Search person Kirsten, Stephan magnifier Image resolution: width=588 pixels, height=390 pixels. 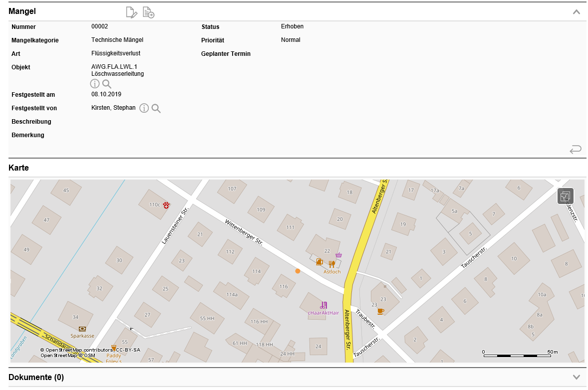pyautogui.click(x=156, y=108)
